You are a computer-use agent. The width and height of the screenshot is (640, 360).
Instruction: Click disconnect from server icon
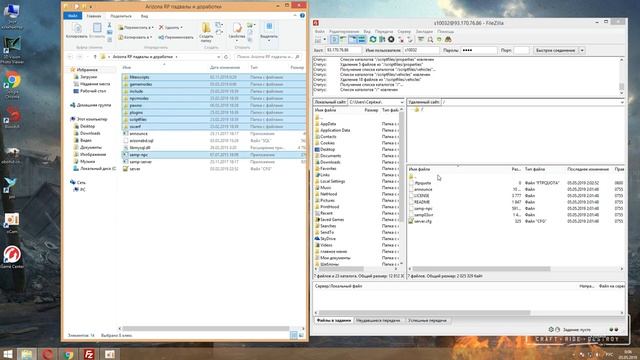click(x=401, y=40)
